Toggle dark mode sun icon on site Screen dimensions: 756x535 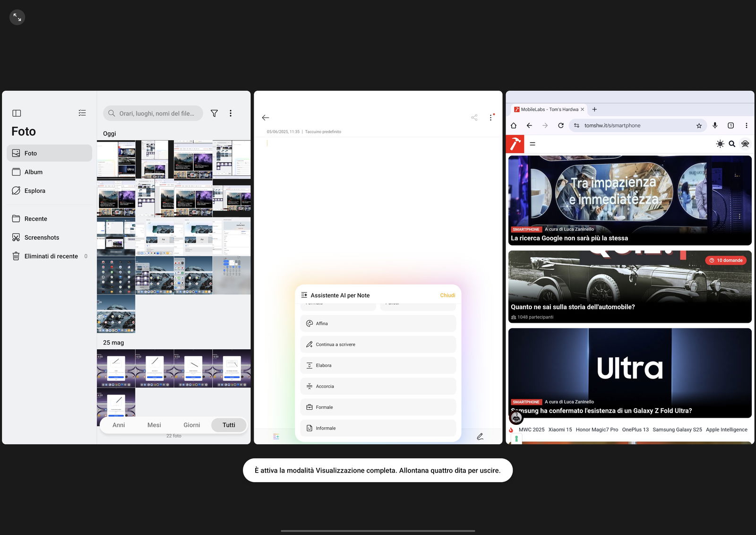pos(720,144)
